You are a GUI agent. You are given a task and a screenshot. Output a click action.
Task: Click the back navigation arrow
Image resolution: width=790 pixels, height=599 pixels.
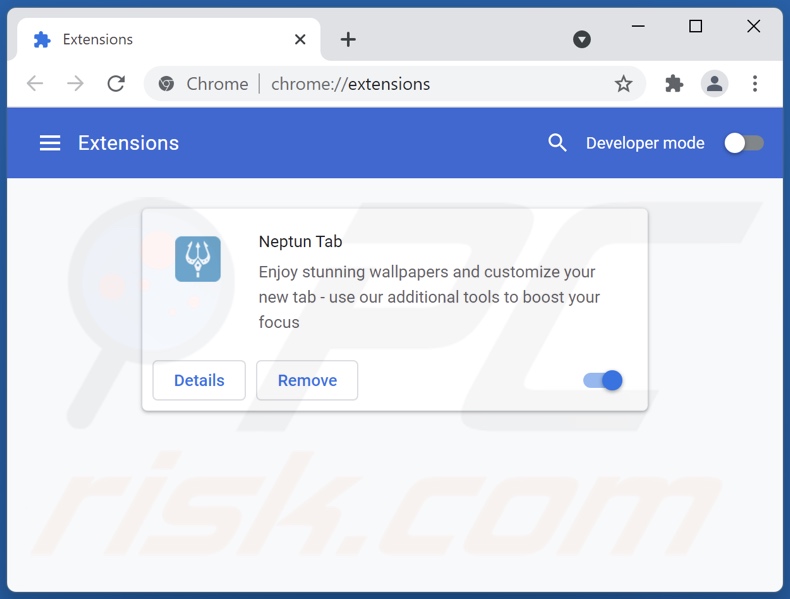coord(35,84)
